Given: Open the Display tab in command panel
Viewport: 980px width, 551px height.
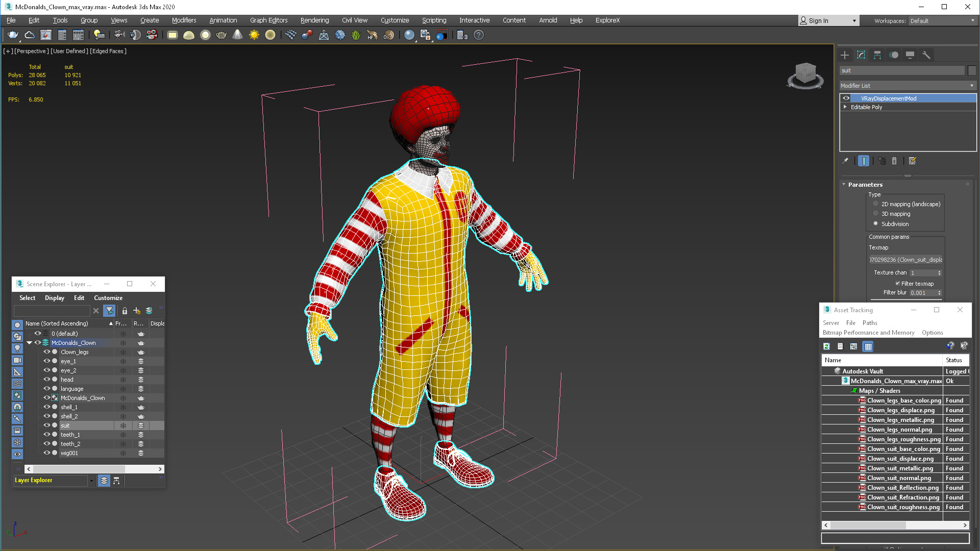Looking at the screenshot, I should click(910, 55).
